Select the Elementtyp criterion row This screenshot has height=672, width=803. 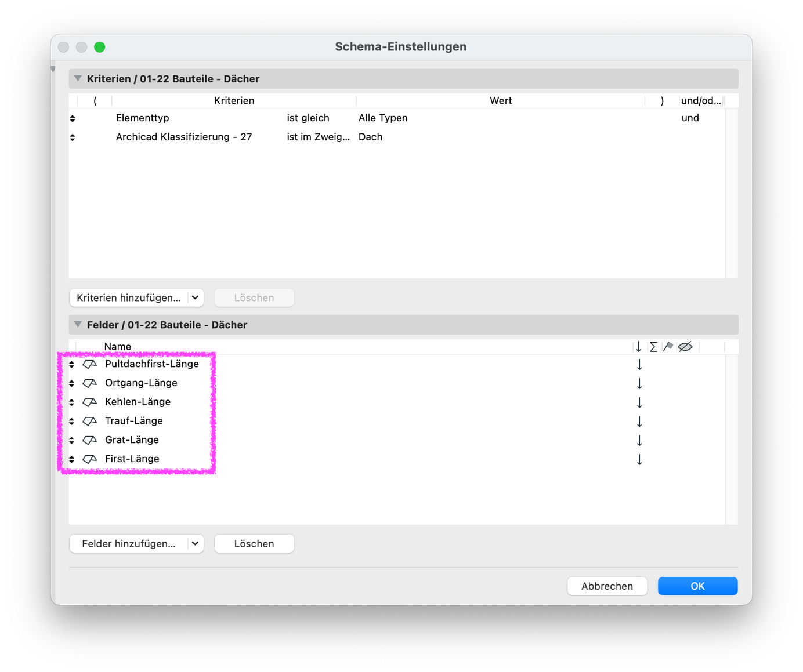point(397,118)
